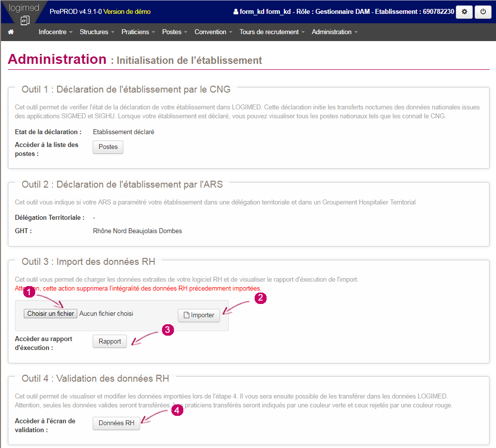Click the Postes button in Outil 1
496x448 pixels.
[108, 147]
